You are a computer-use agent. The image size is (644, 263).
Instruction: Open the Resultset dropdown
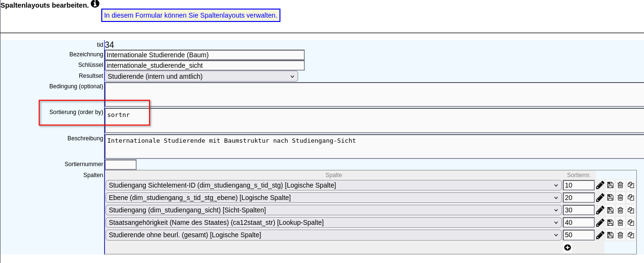[x=201, y=76]
